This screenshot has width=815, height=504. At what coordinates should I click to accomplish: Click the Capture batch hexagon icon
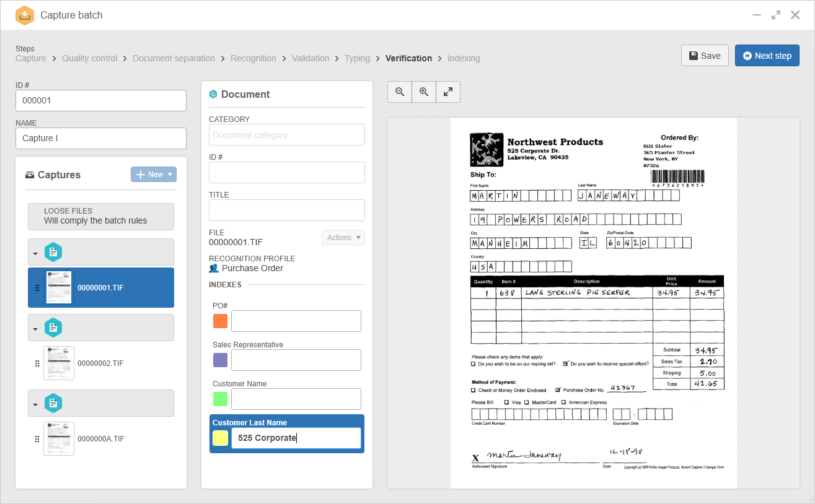24,15
